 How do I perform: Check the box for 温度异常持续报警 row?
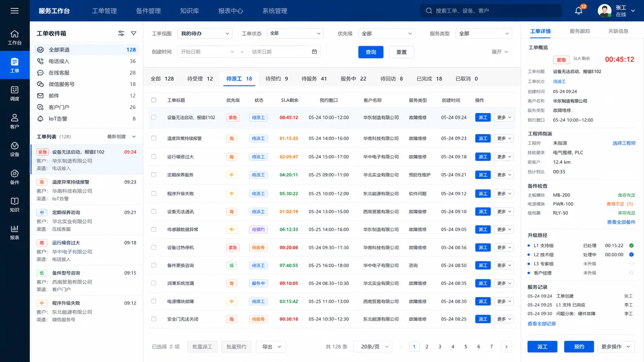tap(154, 138)
